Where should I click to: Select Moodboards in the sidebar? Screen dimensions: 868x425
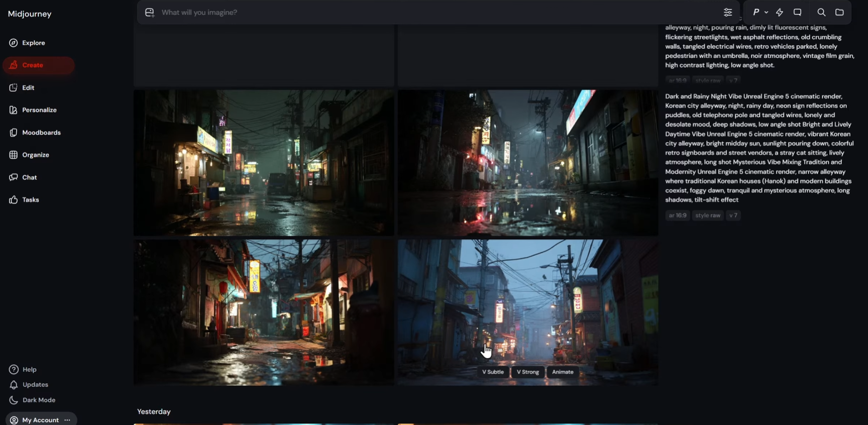pos(41,133)
